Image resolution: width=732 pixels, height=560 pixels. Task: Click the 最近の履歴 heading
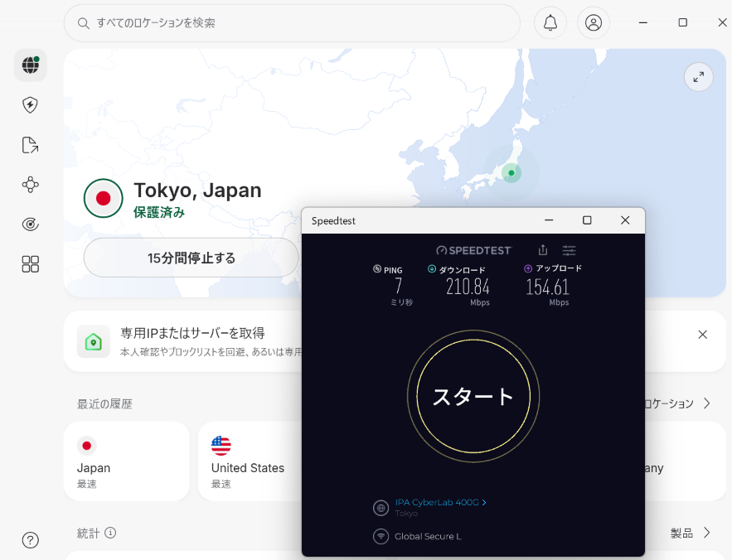(x=104, y=403)
